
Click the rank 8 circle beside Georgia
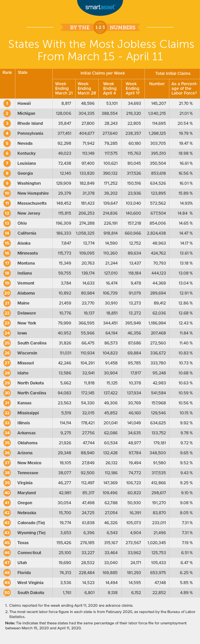(7, 173)
